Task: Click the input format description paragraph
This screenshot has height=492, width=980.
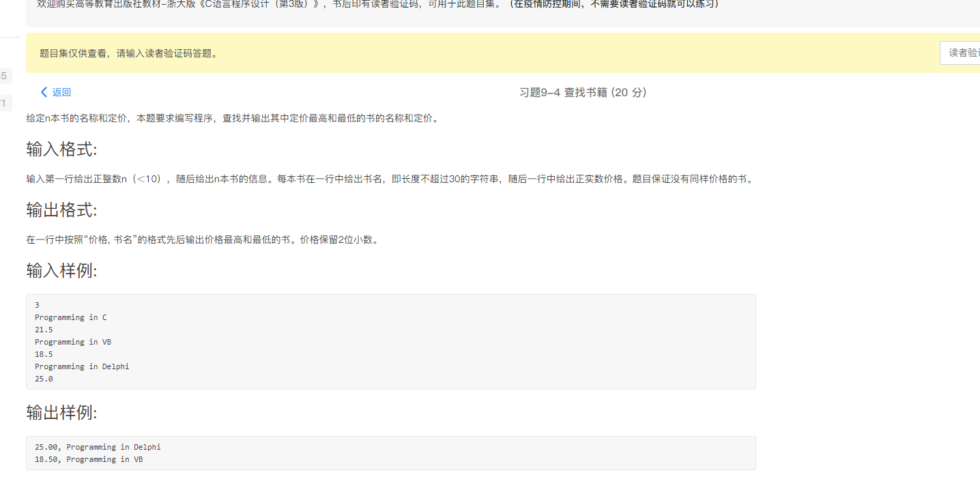Action: click(x=390, y=179)
